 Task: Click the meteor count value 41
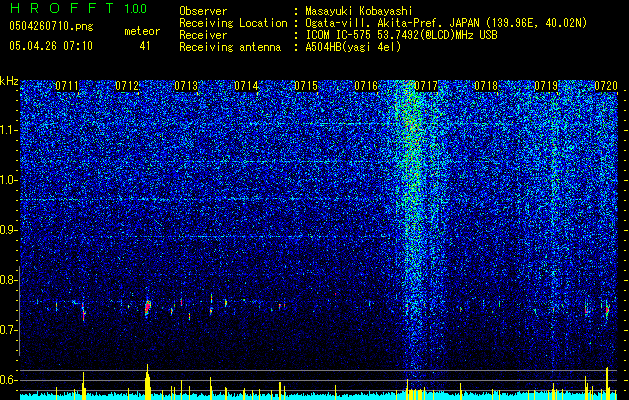145,46
